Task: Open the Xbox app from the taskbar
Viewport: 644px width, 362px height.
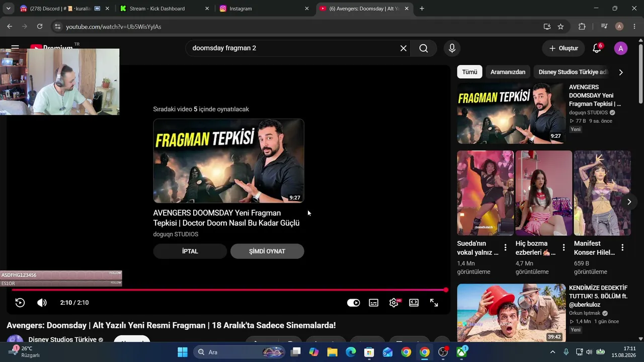Action: click(461, 352)
